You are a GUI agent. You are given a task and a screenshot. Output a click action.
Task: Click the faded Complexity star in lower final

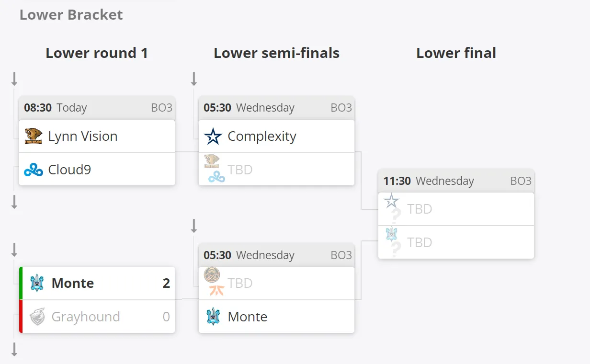pyautogui.click(x=392, y=201)
